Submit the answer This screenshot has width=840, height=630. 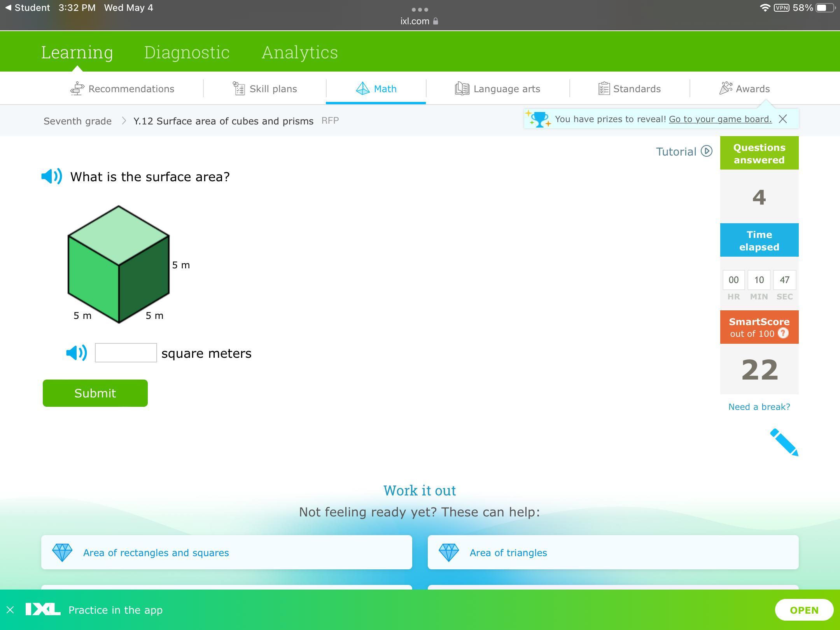click(x=95, y=393)
